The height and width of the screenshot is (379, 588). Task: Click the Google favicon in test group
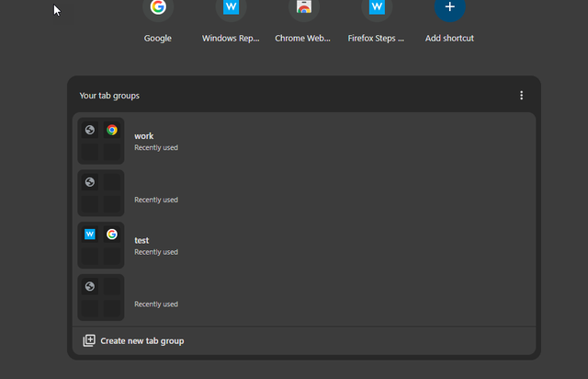point(112,235)
